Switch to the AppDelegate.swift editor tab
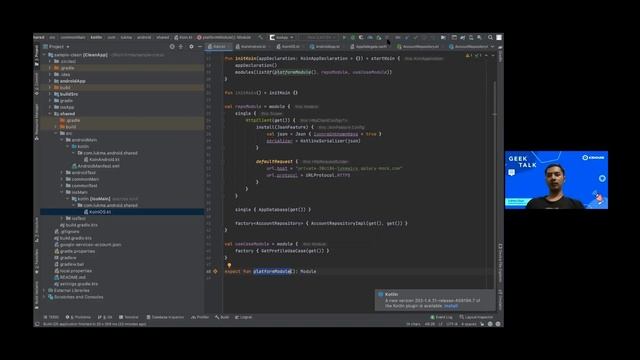 click(x=371, y=47)
